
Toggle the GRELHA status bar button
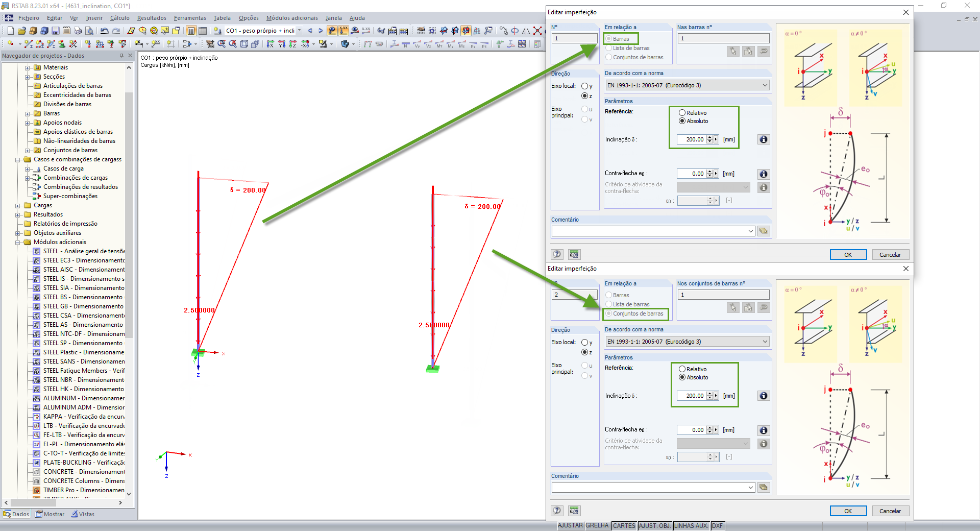click(x=597, y=525)
